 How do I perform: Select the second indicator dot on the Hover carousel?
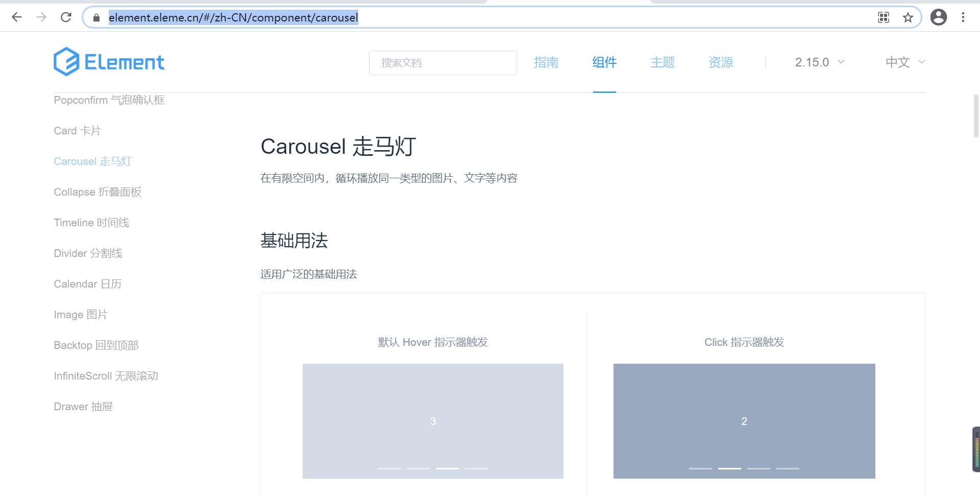point(419,468)
